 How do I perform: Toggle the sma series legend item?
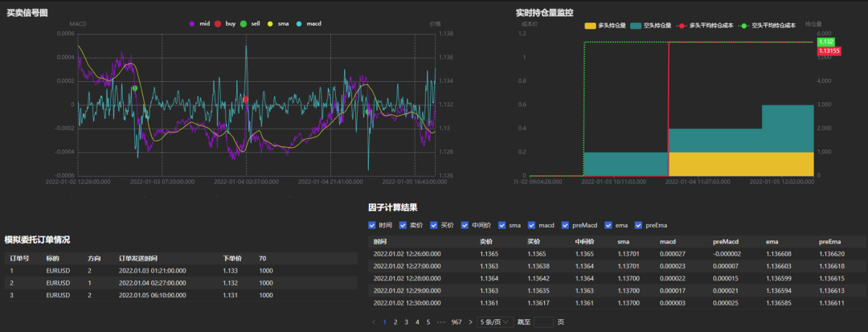click(x=276, y=24)
